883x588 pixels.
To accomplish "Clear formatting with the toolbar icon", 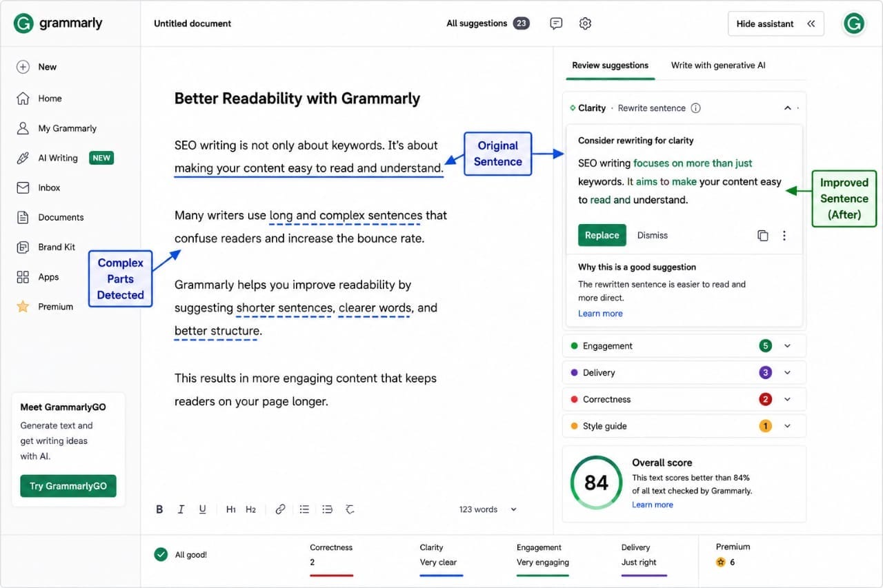I will [350, 509].
